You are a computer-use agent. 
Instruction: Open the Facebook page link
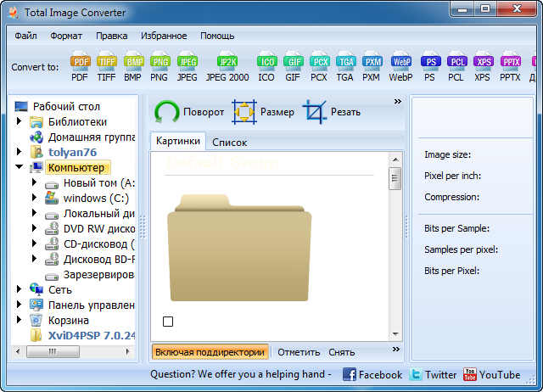(372, 374)
